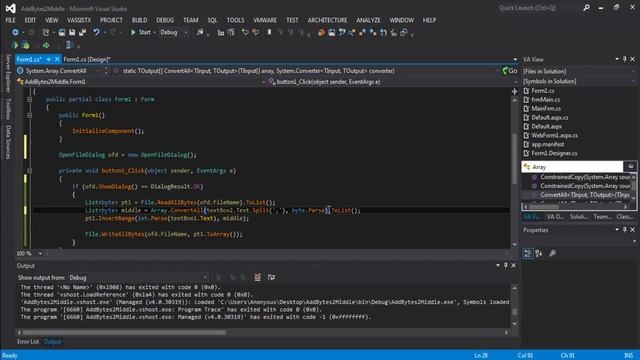Image resolution: width=640 pixels, height=360 pixels.
Task: Pin the Properties panel
Action: tap(624, 230)
